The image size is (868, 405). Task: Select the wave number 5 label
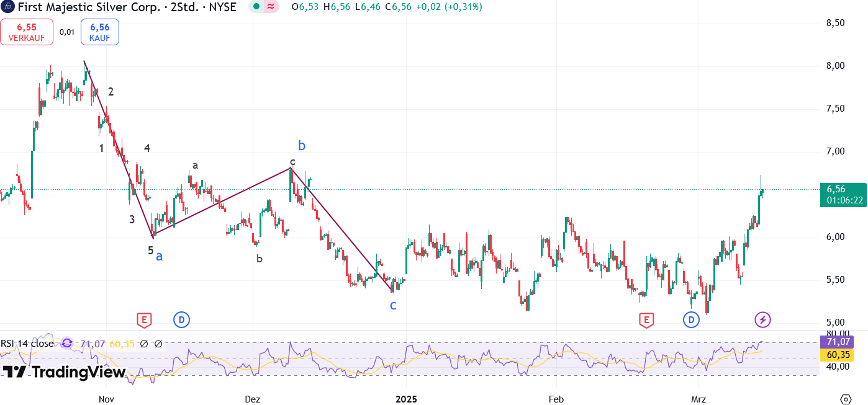coord(150,251)
